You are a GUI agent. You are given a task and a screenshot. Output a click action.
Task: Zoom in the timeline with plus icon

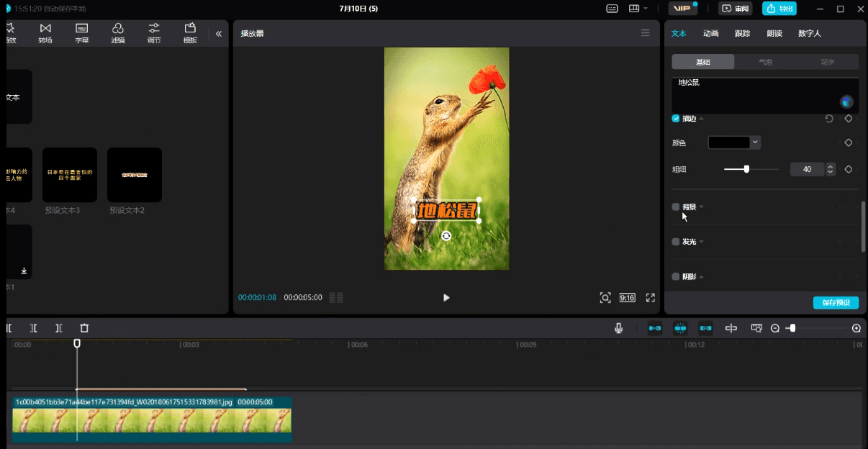click(x=856, y=328)
